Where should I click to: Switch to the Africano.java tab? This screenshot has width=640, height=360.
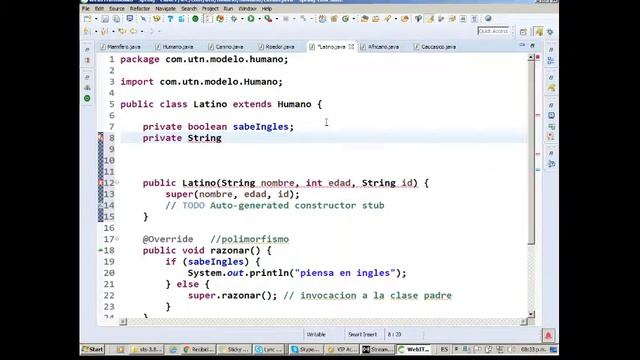pos(380,47)
